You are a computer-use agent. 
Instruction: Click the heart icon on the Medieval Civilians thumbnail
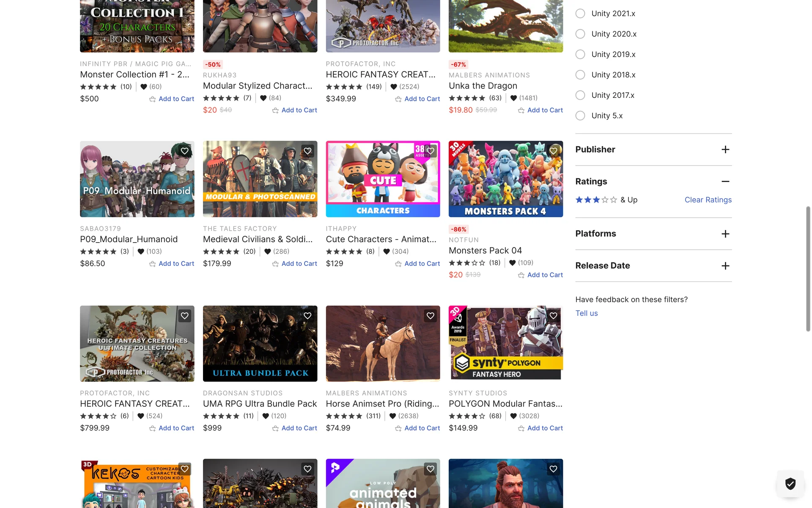coord(307,151)
